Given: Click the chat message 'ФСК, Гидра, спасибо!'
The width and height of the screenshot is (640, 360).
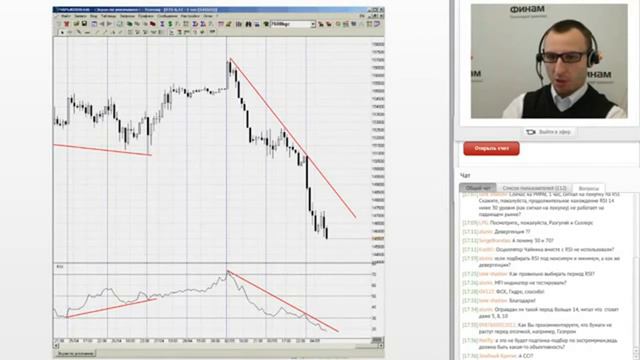Looking at the screenshot, I should pos(520,292).
